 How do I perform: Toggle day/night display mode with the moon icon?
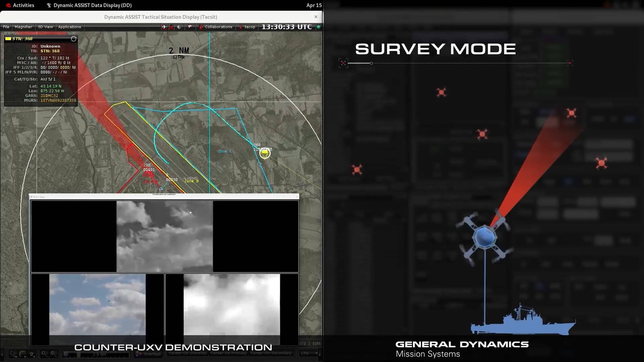tap(178, 27)
